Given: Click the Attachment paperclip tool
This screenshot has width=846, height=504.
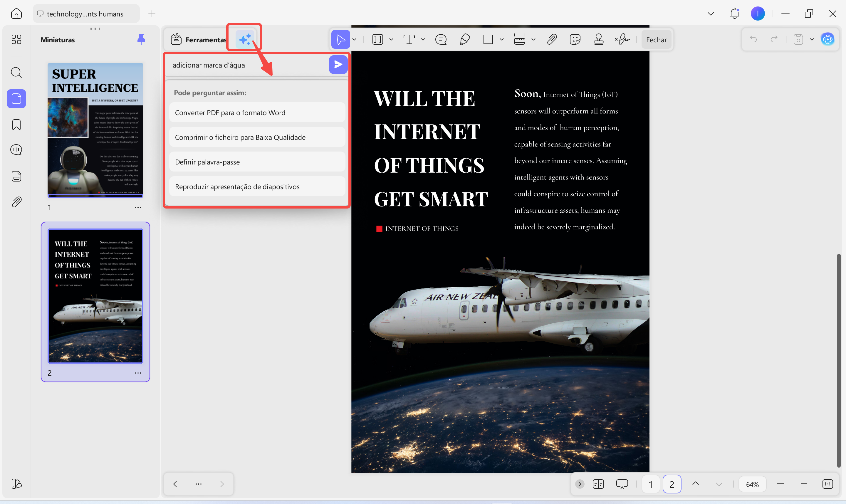Looking at the screenshot, I should [552, 39].
